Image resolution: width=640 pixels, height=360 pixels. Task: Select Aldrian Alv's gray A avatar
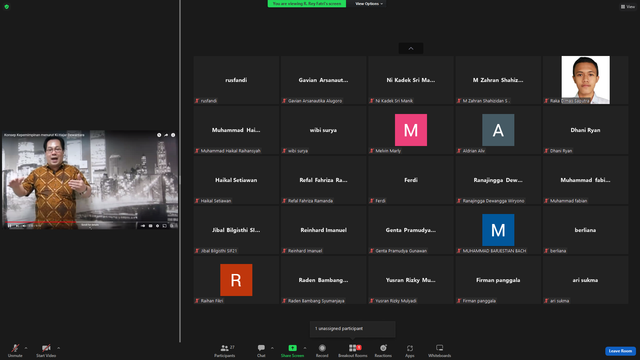coord(498,130)
